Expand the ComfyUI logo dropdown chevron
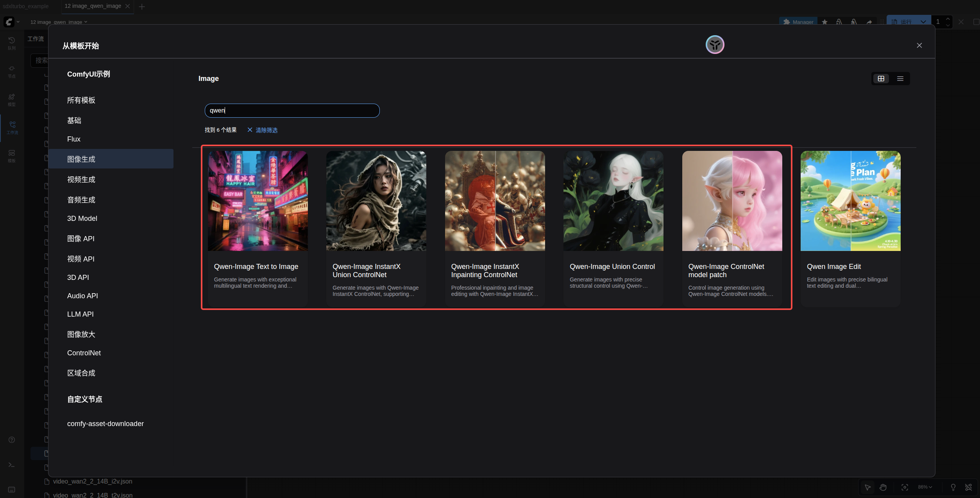Viewport: 980px width, 498px height. [18, 22]
